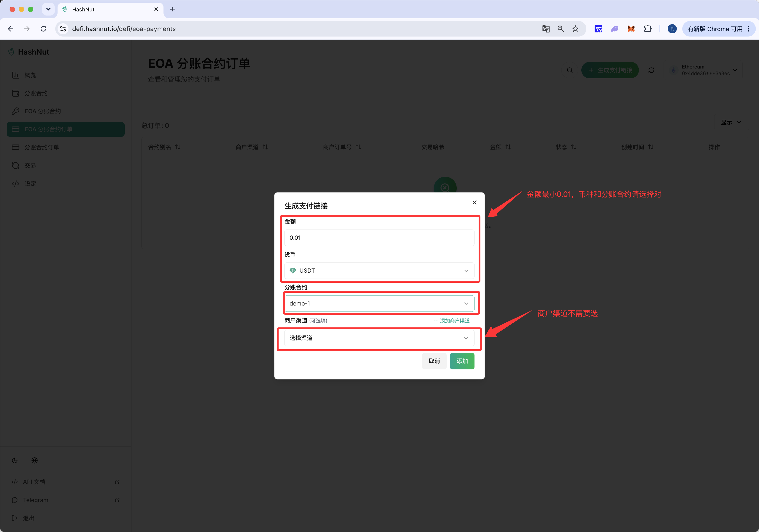The height and width of the screenshot is (532, 759).
Task: Open the 选择渠道 dropdown
Action: click(379, 338)
